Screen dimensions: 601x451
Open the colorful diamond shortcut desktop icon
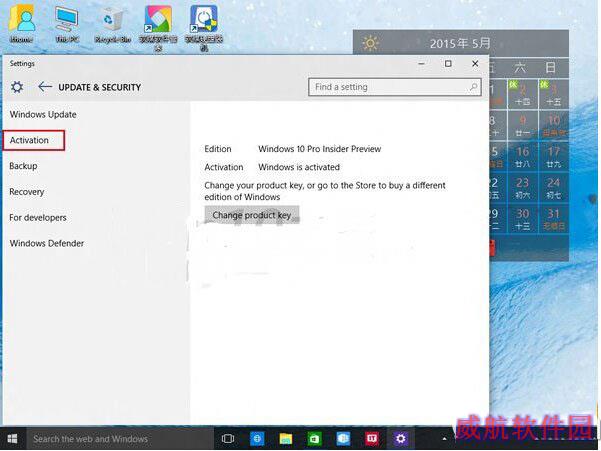[x=158, y=28]
